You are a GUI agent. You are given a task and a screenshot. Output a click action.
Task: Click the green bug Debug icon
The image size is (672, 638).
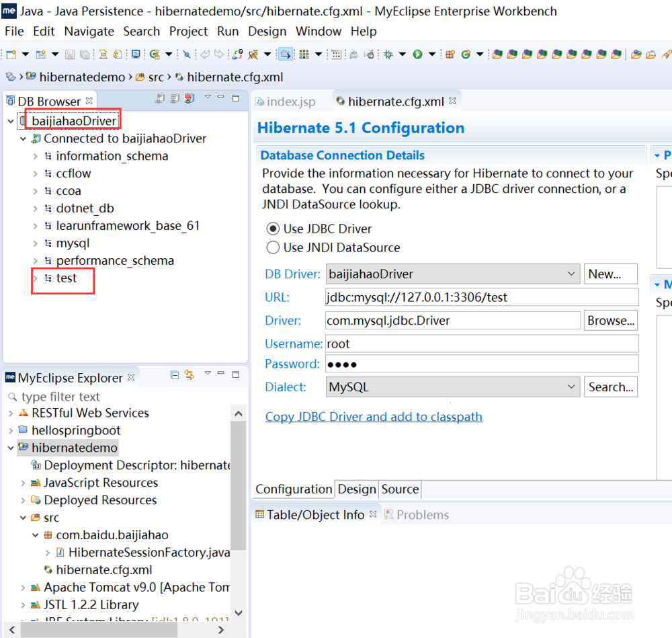click(x=388, y=54)
